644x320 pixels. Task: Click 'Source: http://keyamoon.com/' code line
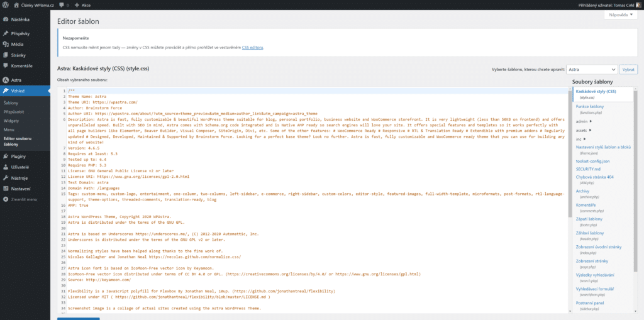click(x=100, y=279)
